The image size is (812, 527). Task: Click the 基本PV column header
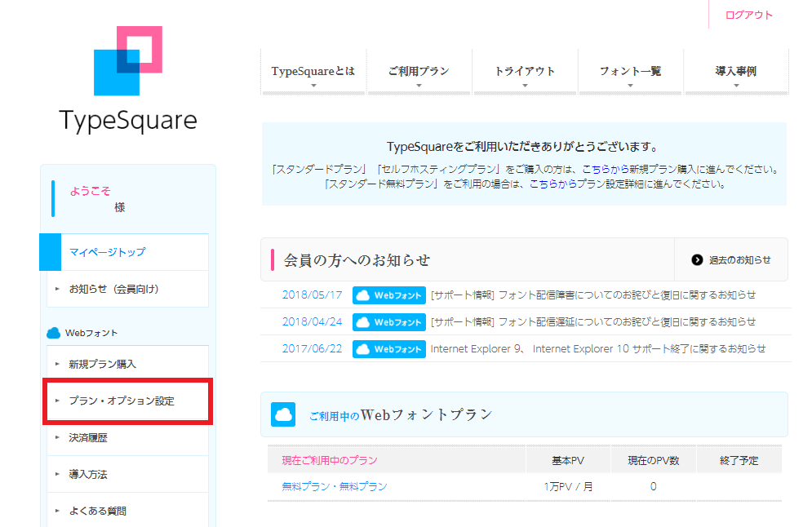pyautogui.click(x=568, y=461)
